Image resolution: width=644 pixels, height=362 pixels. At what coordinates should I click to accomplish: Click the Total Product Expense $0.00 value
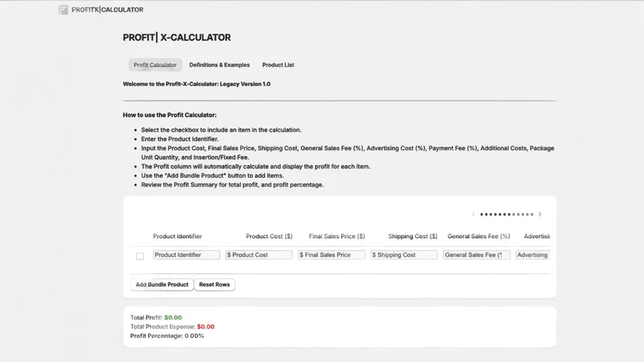click(x=206, y=327)
